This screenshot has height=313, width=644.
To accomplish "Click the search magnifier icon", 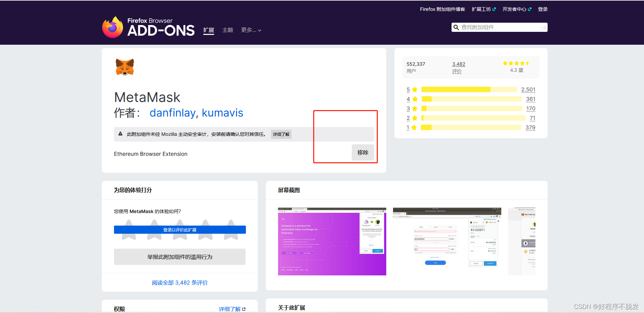I will point(456,27).
